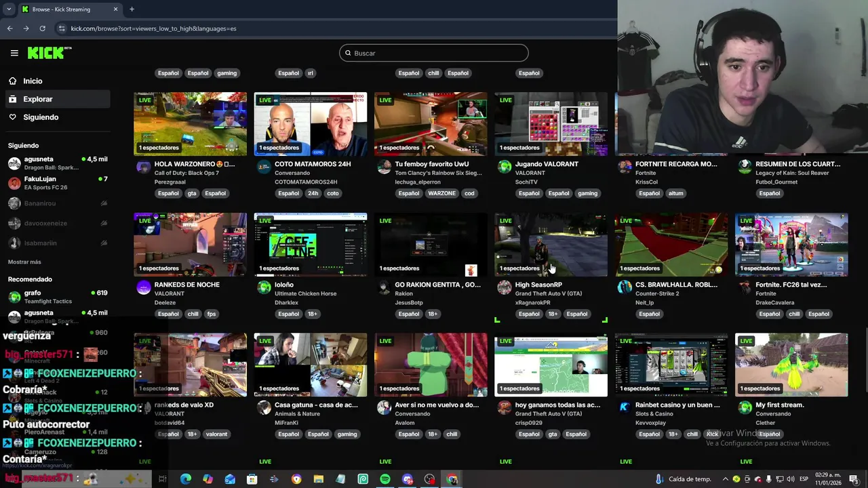Open FakuLujan channel in followed list
Viewport: 868px width, 488px height.
click(58, 183)
